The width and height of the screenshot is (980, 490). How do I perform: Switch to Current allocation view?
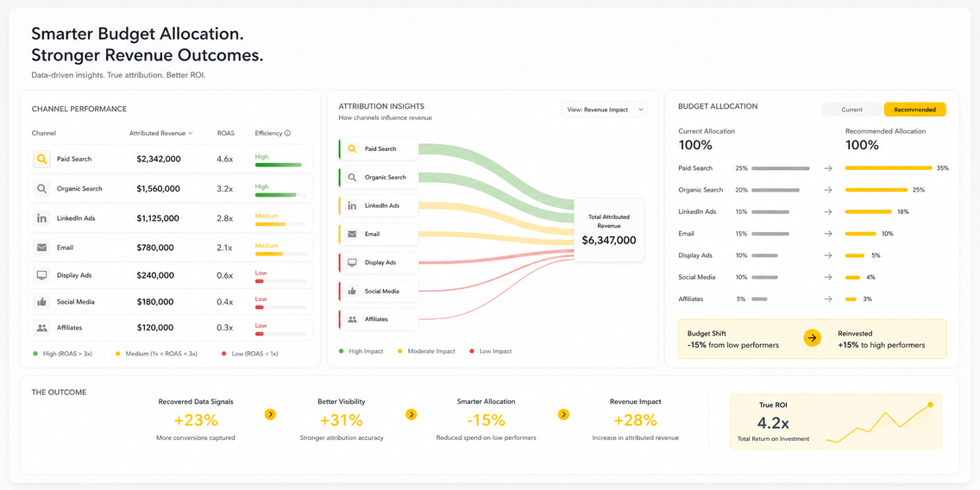click(x=851, y=110)
